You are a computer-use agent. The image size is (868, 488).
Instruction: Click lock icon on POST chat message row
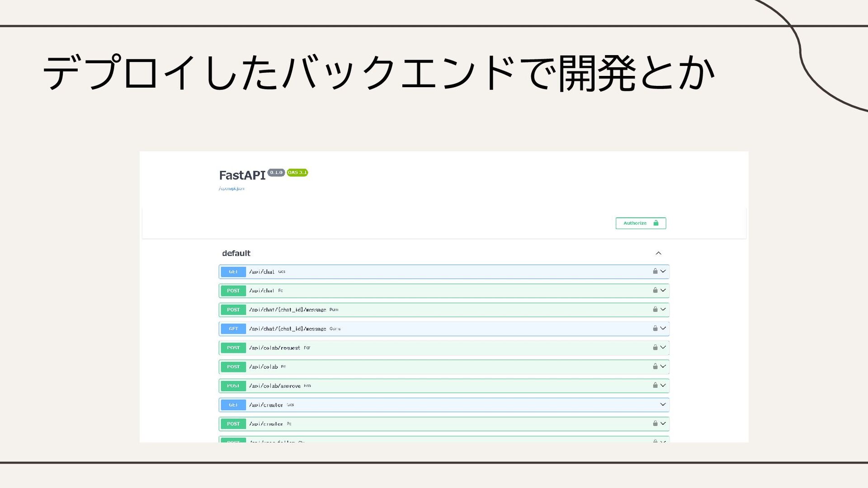point(655,309)
